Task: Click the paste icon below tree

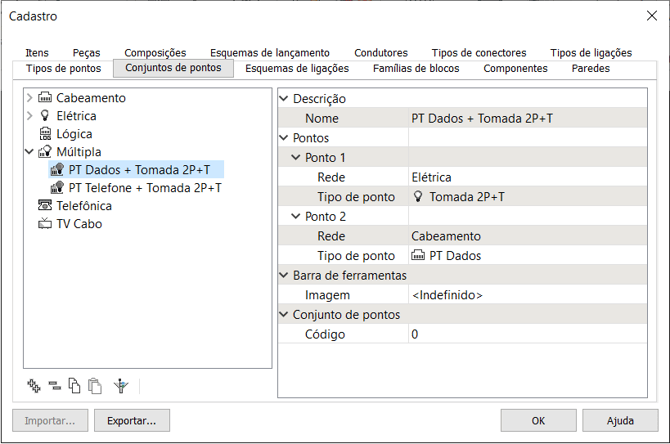Action: [95, 385]
